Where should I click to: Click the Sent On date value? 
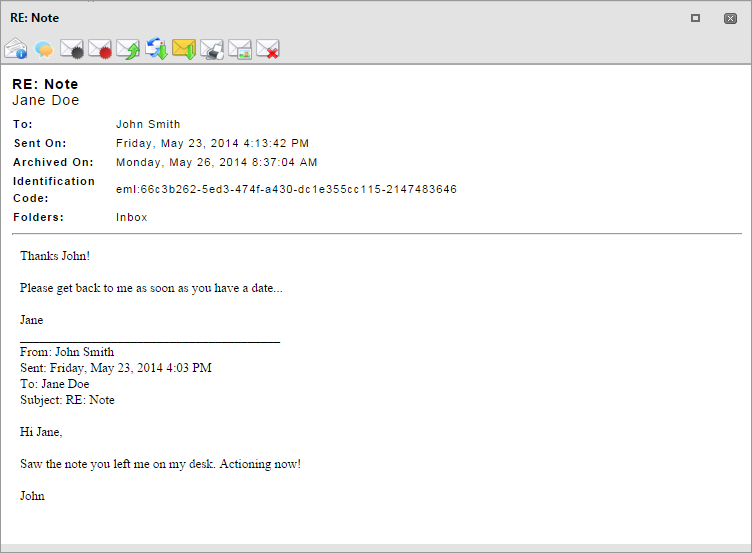212,143
